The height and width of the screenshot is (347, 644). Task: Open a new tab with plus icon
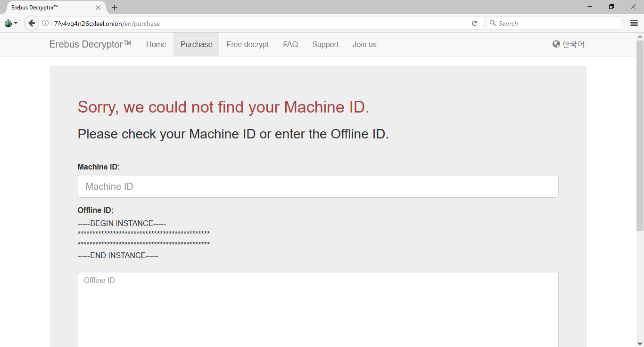[x=115, y=8]
